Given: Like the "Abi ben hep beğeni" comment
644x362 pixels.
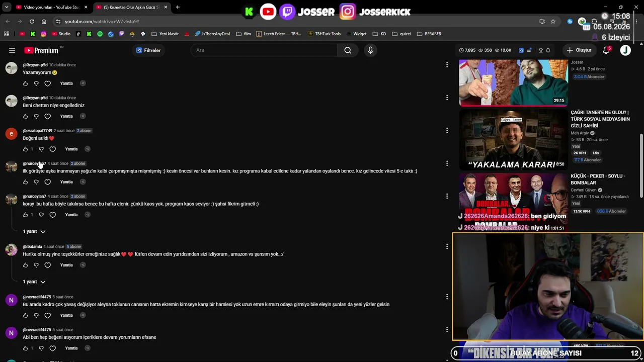Looking at the screenshot, I should 26,348.
